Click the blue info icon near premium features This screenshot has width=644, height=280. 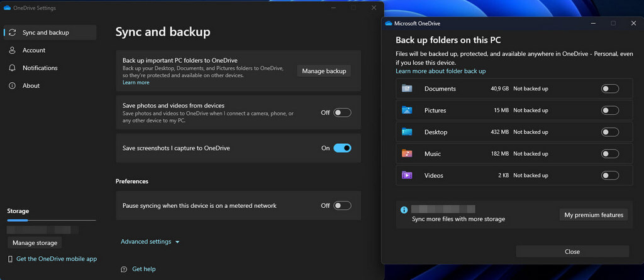pos(404,210)
